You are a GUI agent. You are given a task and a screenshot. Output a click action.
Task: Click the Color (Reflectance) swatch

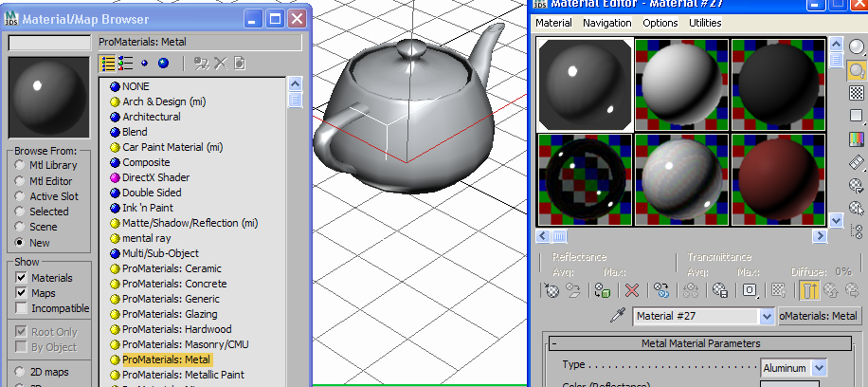tap(790, 383)
